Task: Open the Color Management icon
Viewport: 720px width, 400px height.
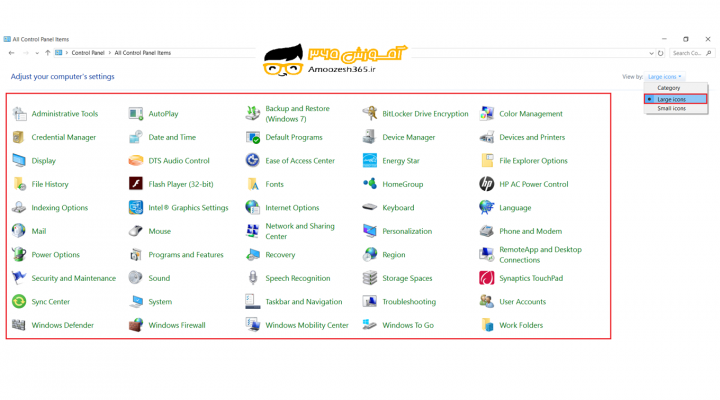Action: 487,113
